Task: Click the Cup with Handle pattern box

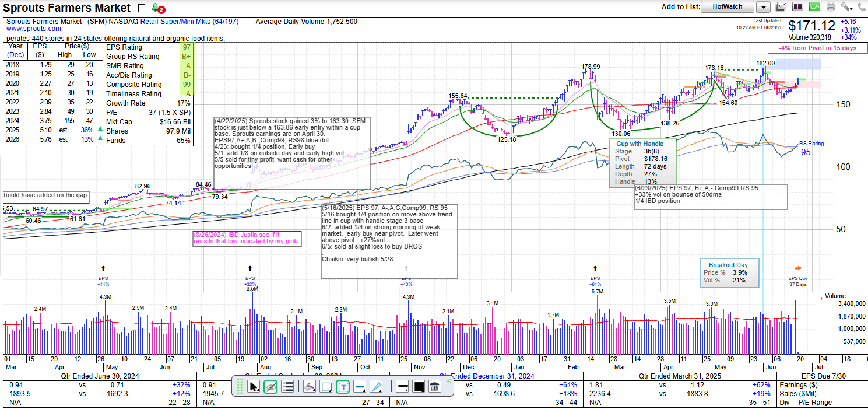Action: coord(644,163)
